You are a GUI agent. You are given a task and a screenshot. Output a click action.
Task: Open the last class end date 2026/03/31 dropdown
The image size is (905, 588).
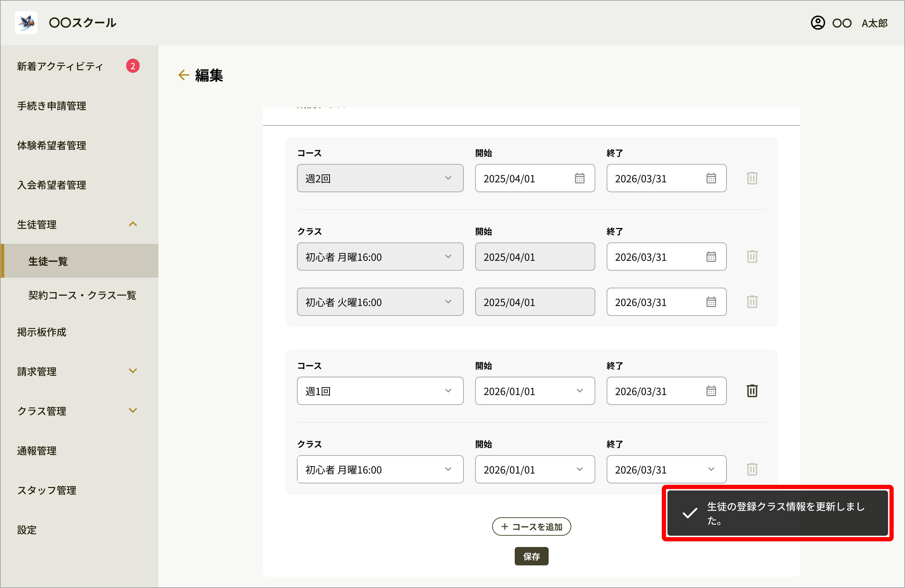click(x=666, y=469)
